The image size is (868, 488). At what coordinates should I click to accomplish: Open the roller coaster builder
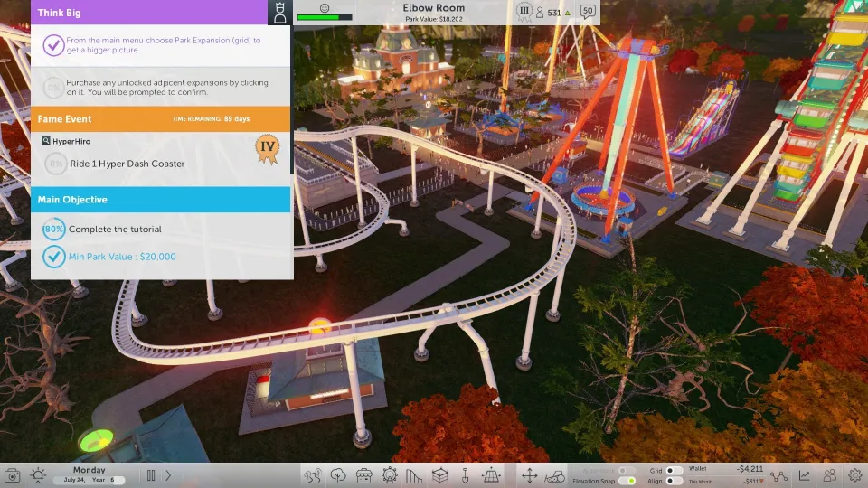click(x=414, y=475)
